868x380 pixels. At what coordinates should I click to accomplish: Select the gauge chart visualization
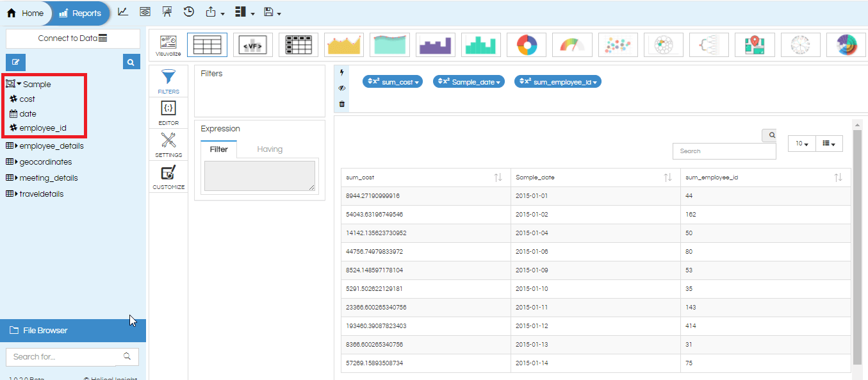tap(572, 45)
